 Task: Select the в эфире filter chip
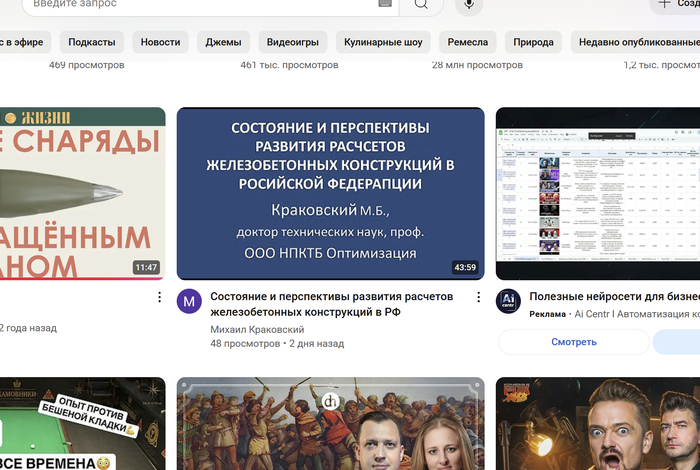(x=23, y=42)
